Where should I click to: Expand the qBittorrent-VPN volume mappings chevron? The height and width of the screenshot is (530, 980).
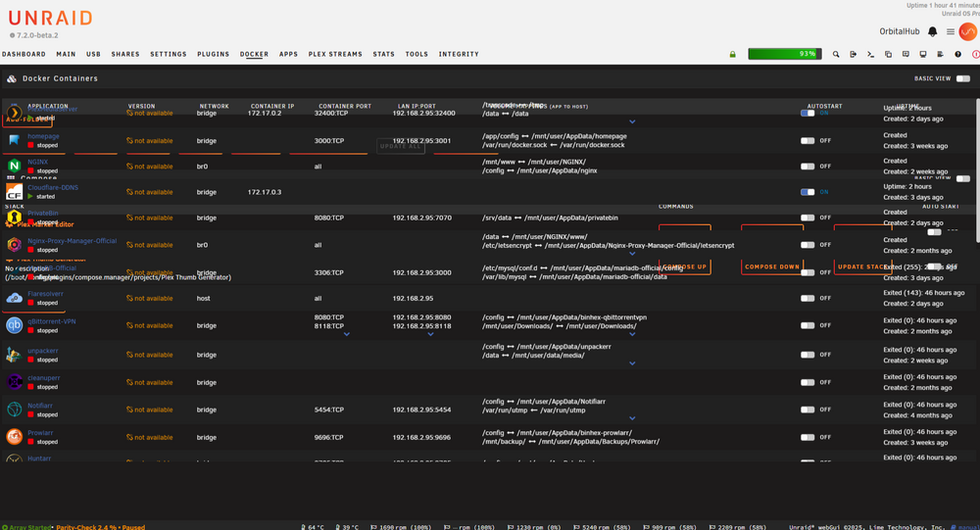(632, 334)
